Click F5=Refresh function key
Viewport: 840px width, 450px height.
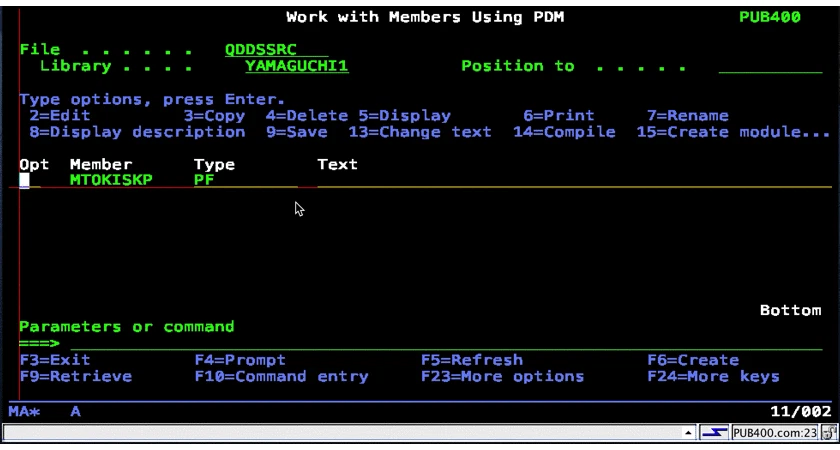coord(472,360)
